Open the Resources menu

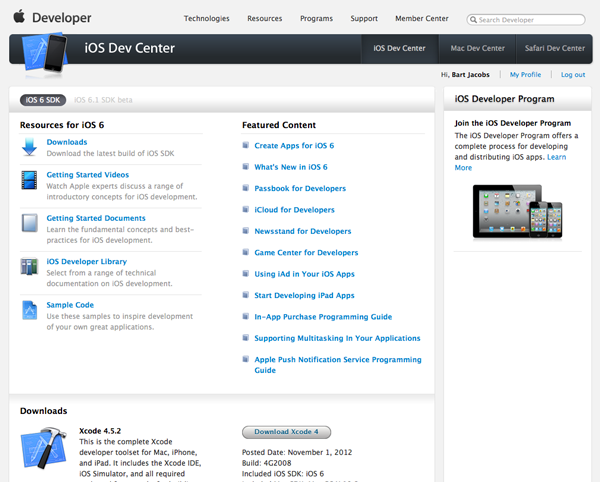point(264,18)
